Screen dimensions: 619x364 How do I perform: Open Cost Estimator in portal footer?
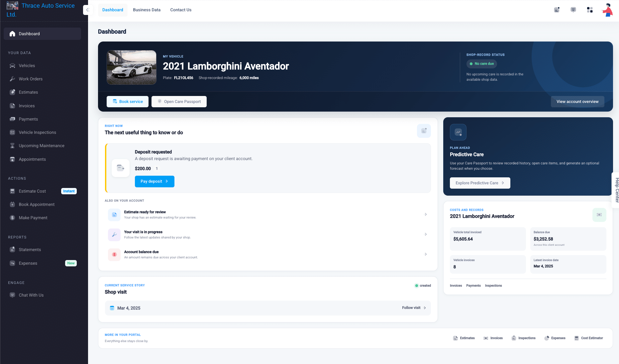[x=588, y=338]
